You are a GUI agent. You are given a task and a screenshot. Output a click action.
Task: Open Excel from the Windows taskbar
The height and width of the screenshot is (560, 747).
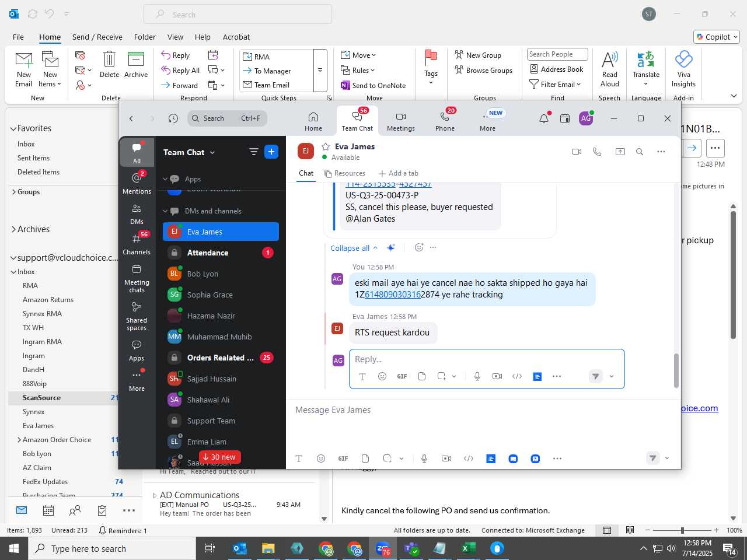(x=468, y=548)
